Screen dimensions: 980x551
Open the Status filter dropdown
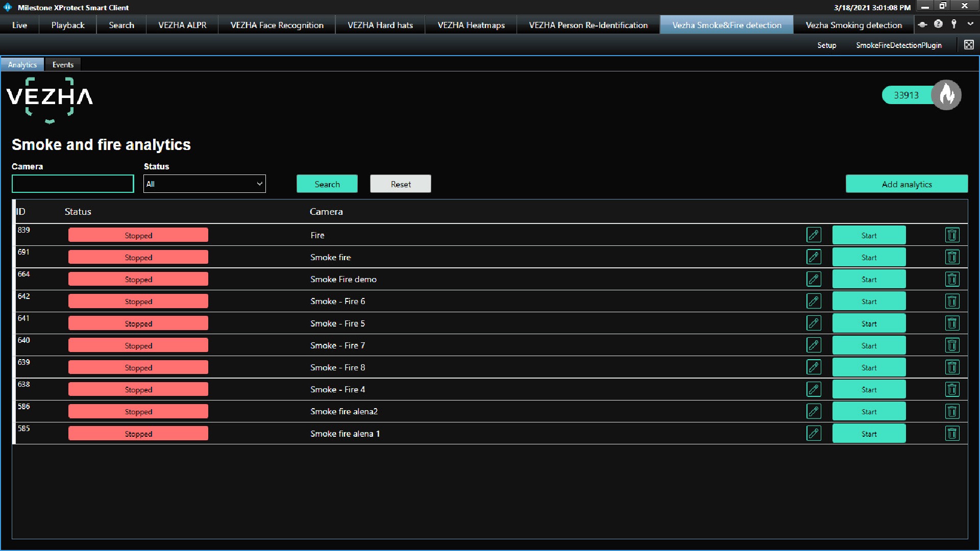click(x=204, y=184)
